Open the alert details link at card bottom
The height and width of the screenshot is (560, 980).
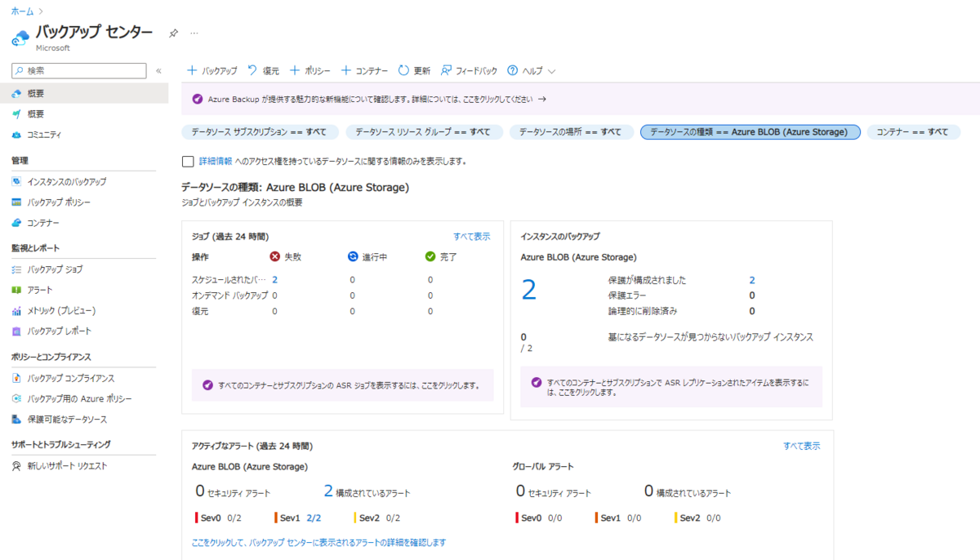tap(318, 542)
